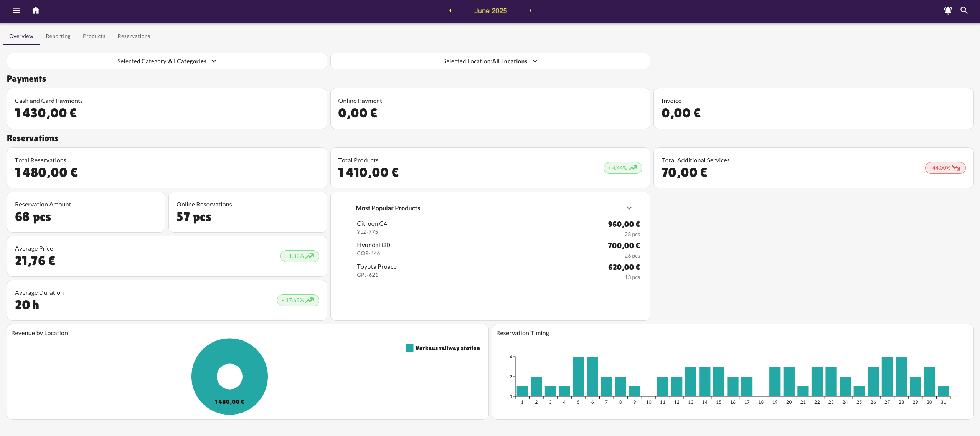Viewport: 980px width, 436px height.
Task: Click the teal legend color swatch
Action: 409,348
